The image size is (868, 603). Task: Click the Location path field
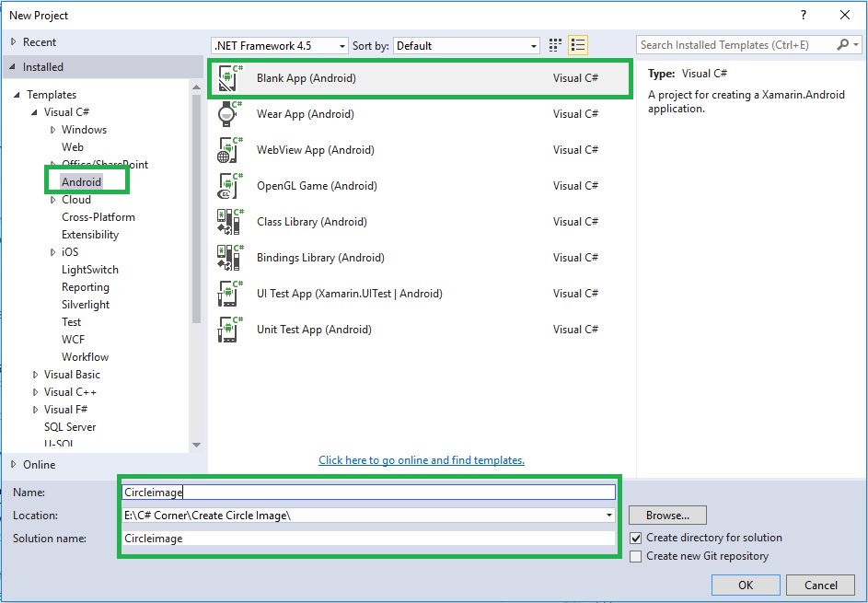click(363, 516)
